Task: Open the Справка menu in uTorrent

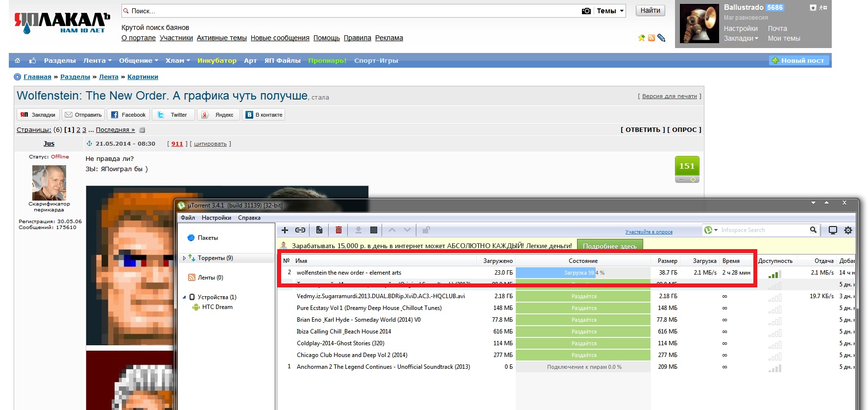Action: [249, 218]
